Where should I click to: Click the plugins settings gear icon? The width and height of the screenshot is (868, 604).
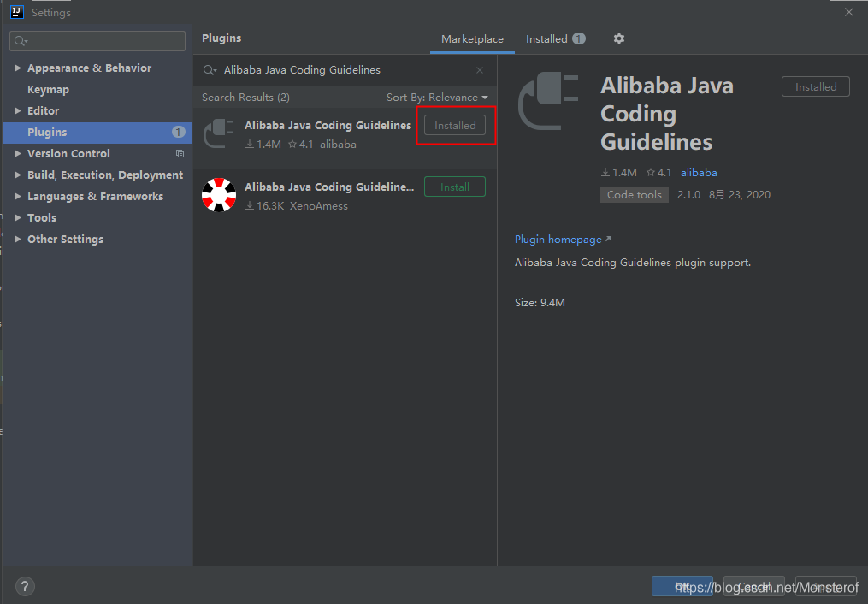619,38
